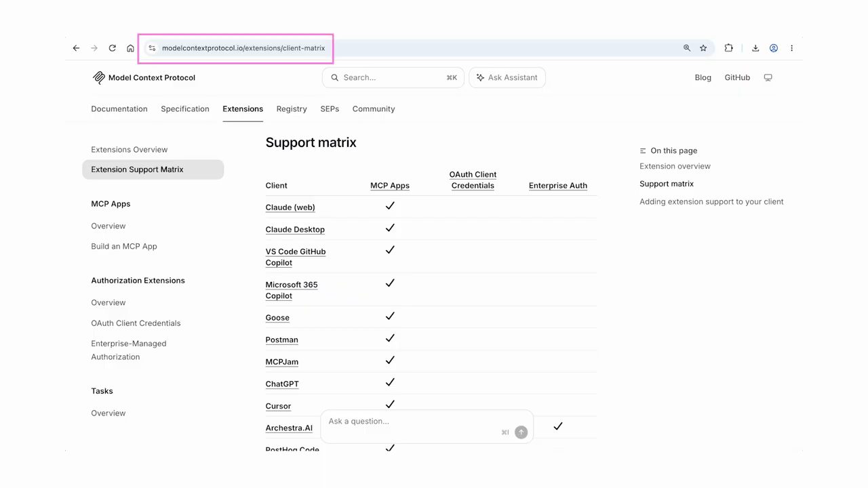Click the zoom magnifier icon in address bar
Image resolution: width=868 pixels, height=488 pixels.
pyautogui.click(x=687, y=48)
